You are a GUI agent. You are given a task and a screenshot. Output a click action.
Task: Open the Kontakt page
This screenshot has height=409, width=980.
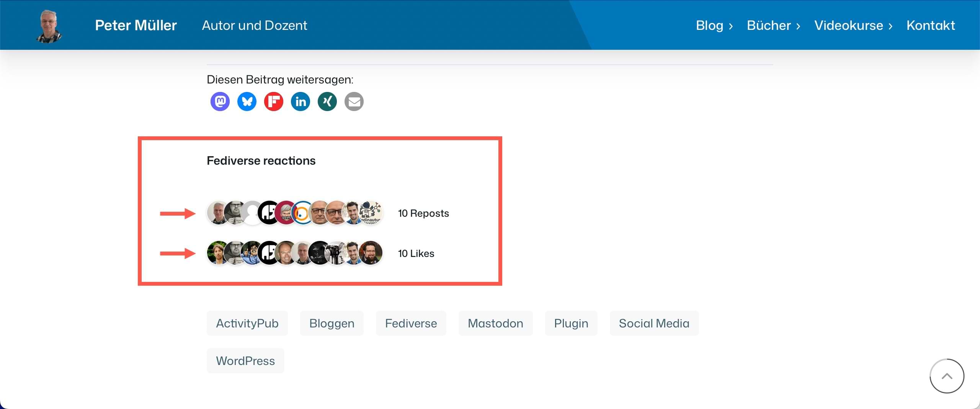point(931,25)
